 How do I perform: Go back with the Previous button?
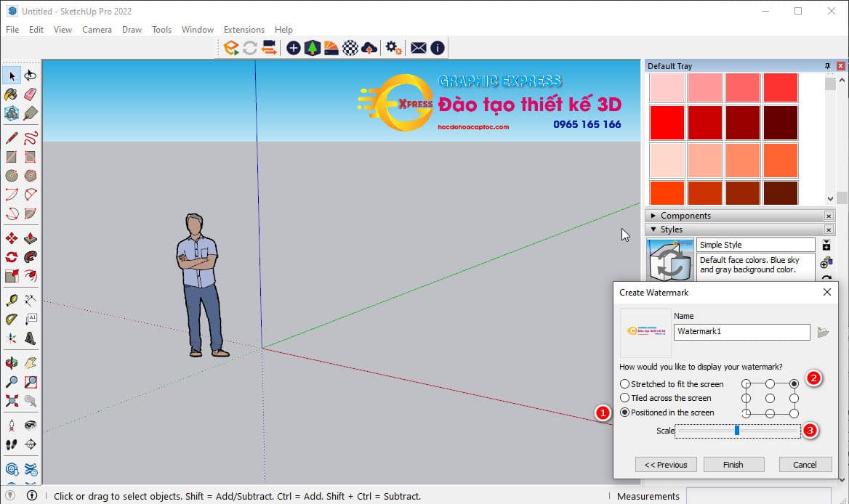click(x=665, y=464)
